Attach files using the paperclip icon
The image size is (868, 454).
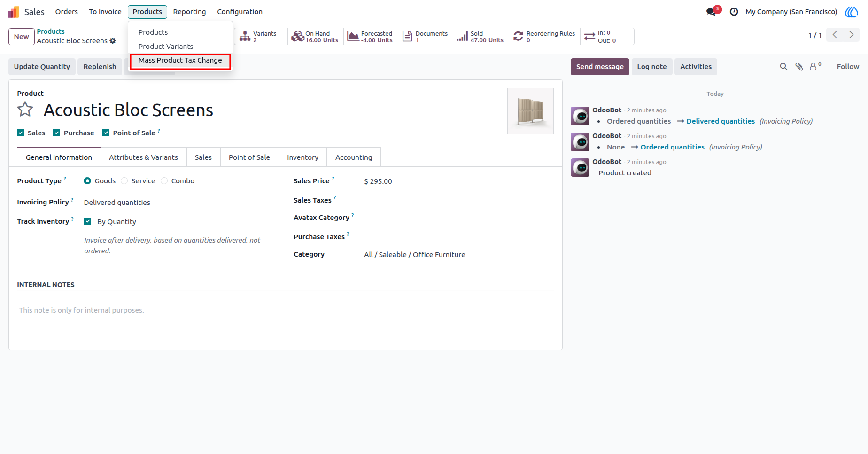(799, 67)
